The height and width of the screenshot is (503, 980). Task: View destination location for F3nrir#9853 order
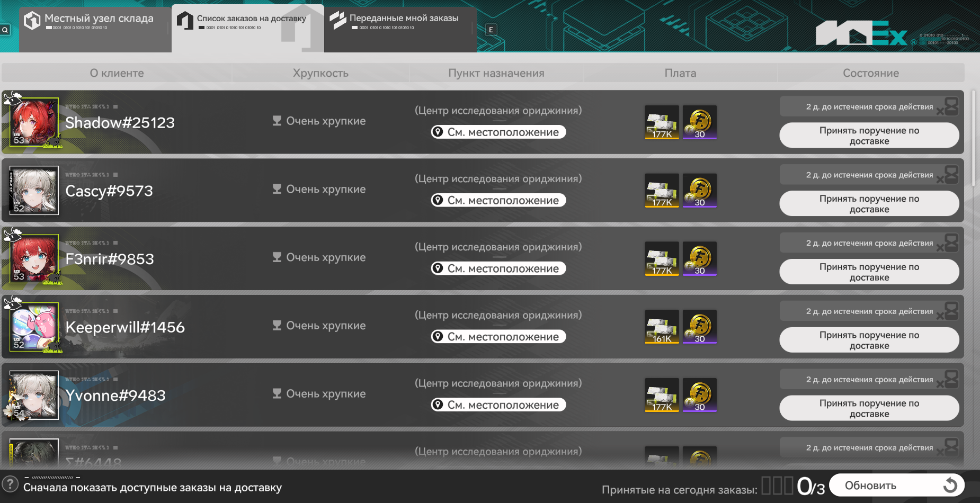498,268
